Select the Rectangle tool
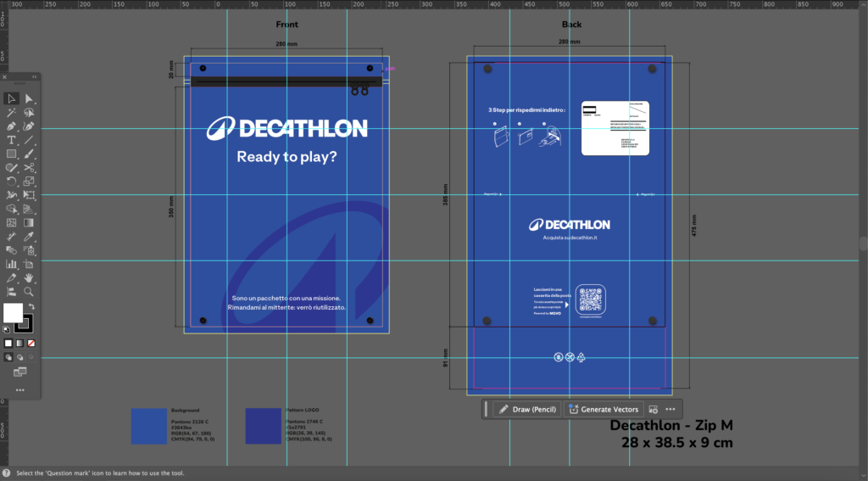This screenshot has height=481, width=868. pos(11,154)
